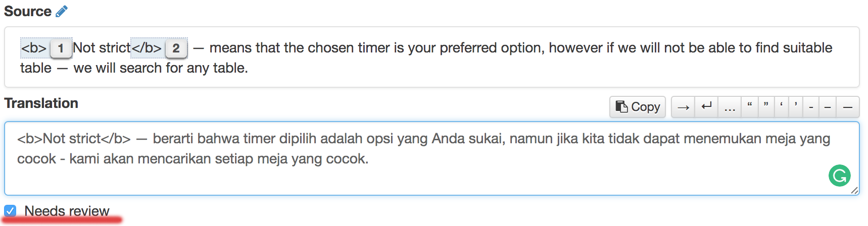
Task: Copy the source text to translation
Action: [638, 107]
